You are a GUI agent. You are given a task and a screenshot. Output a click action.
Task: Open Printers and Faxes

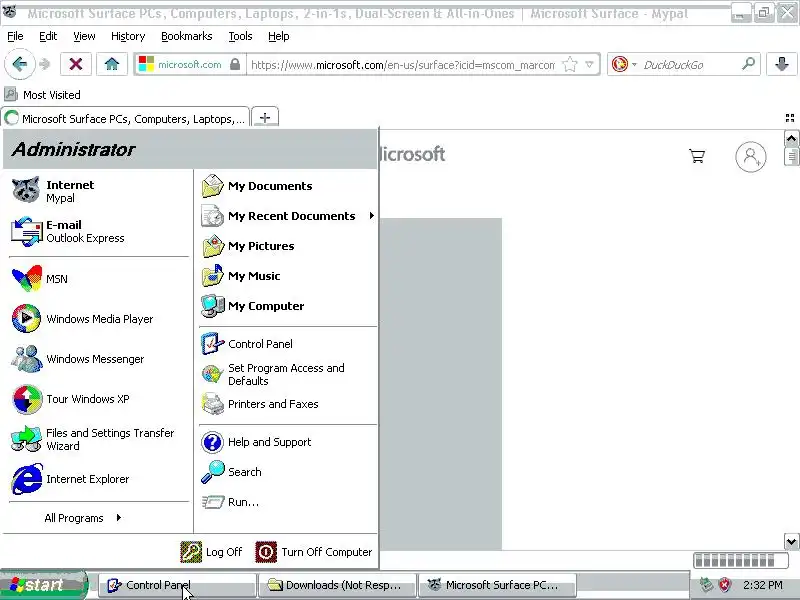tap(287, 404)
